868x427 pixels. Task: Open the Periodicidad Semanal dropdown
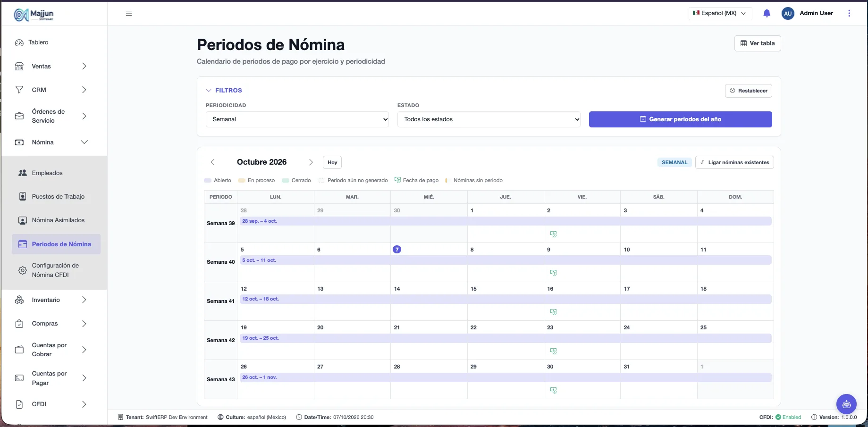[297, 119]
